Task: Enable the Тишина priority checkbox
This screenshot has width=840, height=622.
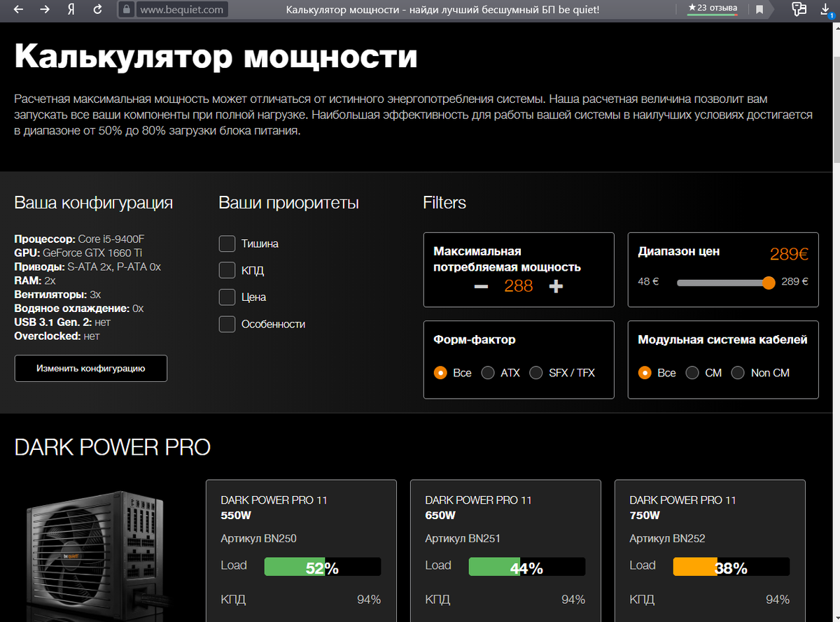Action: 227,243
